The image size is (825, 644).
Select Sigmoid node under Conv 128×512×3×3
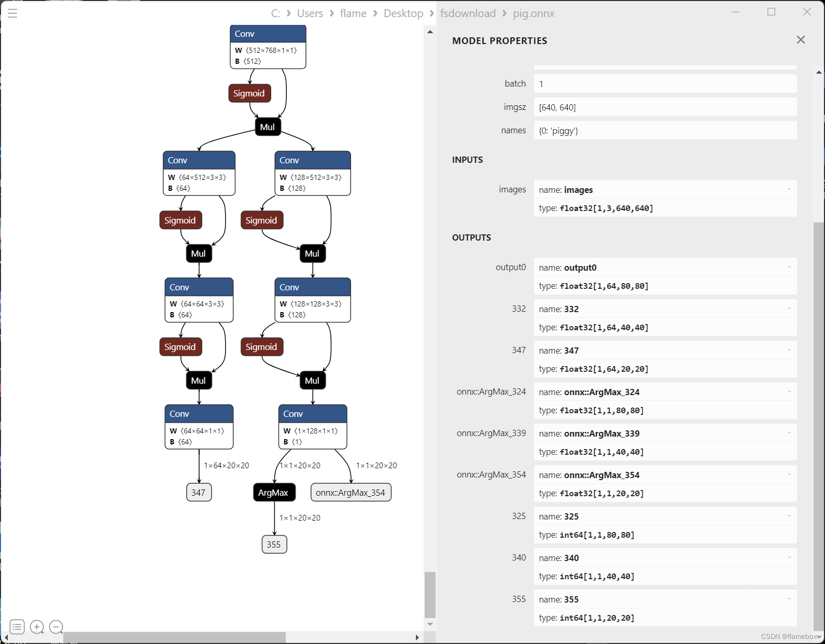click(262, 220)
